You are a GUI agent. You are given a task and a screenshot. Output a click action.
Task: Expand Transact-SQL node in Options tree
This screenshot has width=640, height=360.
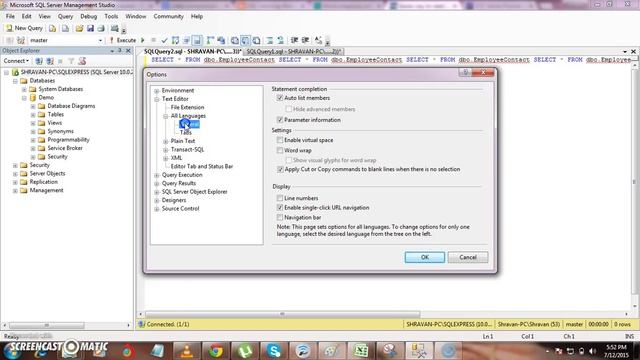(166, 150)
